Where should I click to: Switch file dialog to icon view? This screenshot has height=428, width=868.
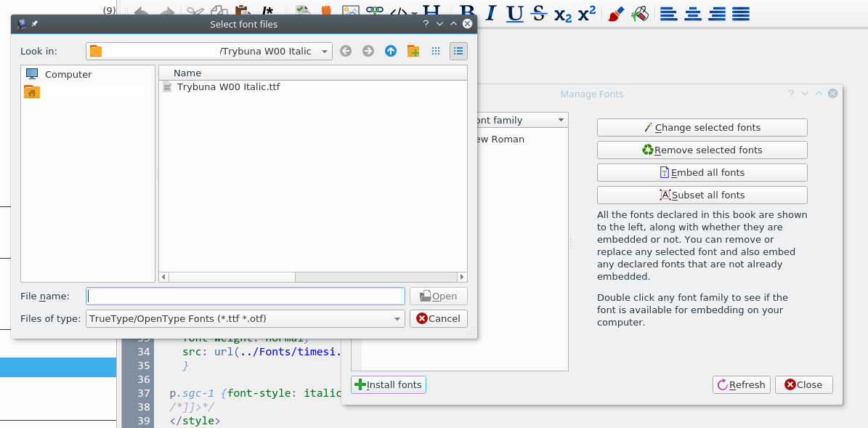436,51
